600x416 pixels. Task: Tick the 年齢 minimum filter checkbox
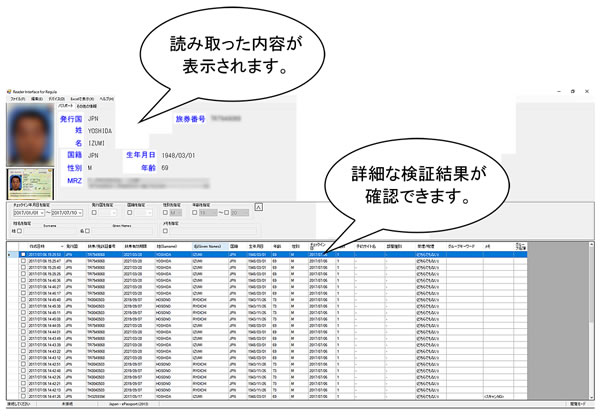point(197,213)
